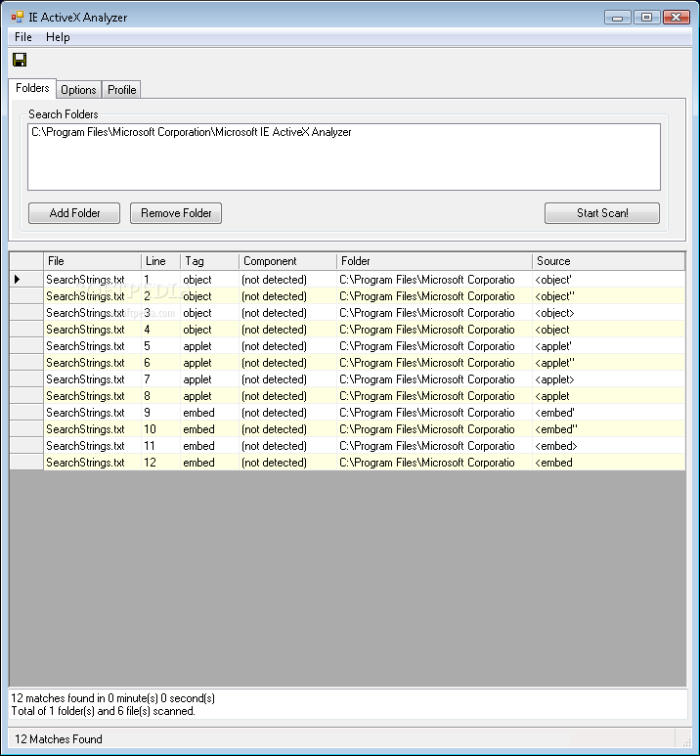
Task: Sort results by the Folder column header
Action: [434, 261]
